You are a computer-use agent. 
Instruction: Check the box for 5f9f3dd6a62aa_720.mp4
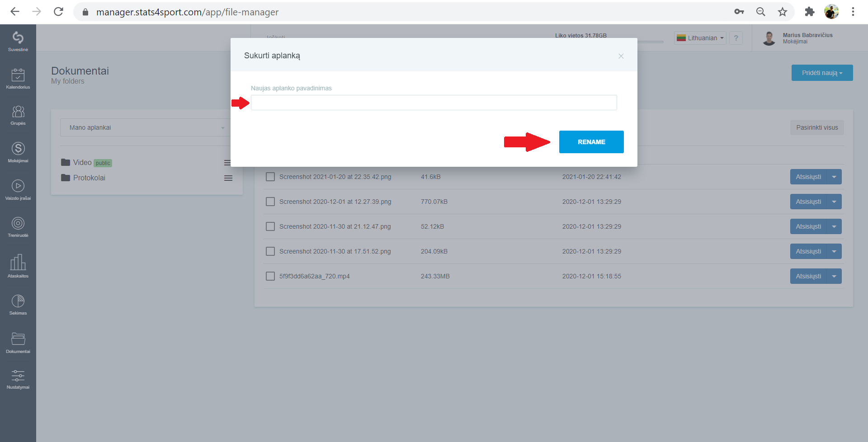pyautogui.click(x=270, y=276)
